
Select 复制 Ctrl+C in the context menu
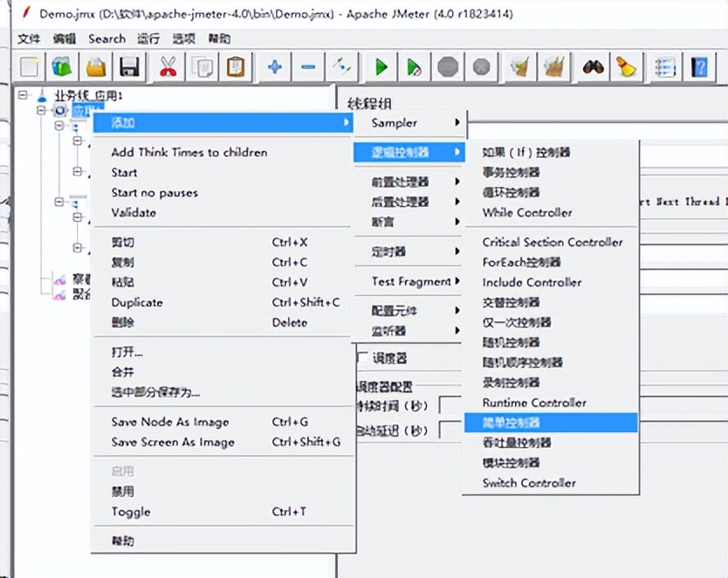(x=223, y=262)
